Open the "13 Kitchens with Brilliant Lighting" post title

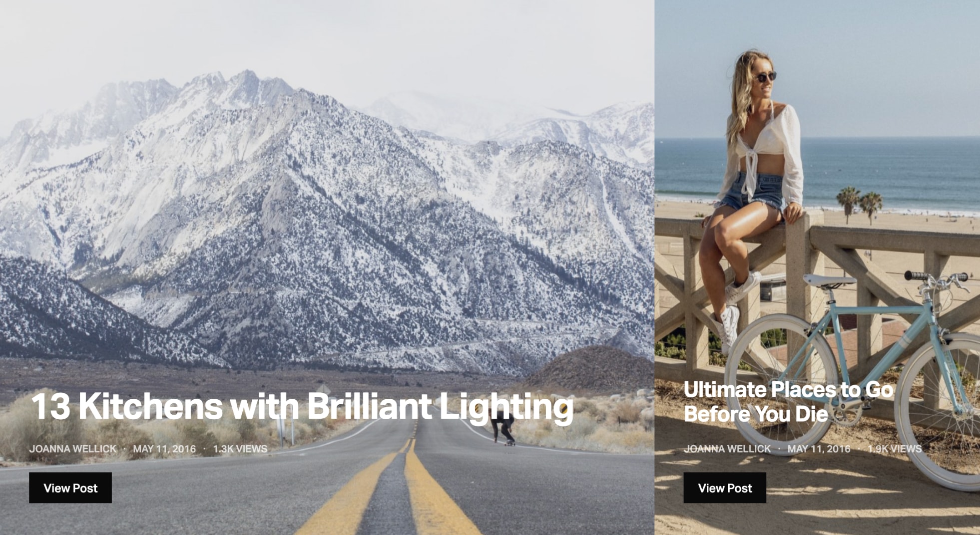pos(302,406)
